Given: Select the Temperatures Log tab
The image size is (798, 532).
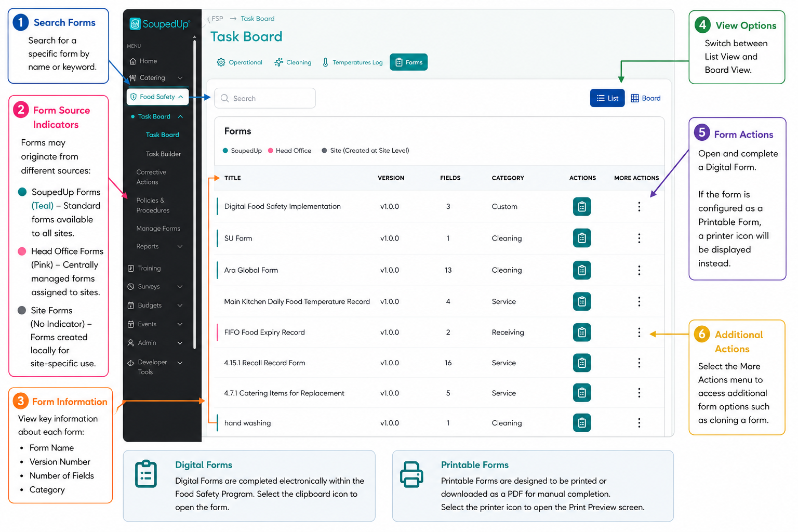Looking at the screenshot, I should tap(352, 62).
